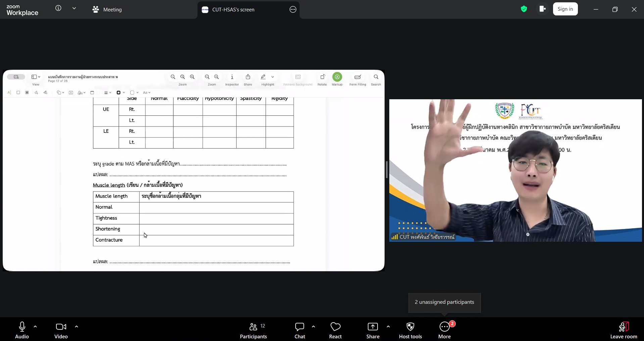Viewport: 644px width, 341px height.
Task: Toggle microphone with Audio button
Action: (22, 330)
